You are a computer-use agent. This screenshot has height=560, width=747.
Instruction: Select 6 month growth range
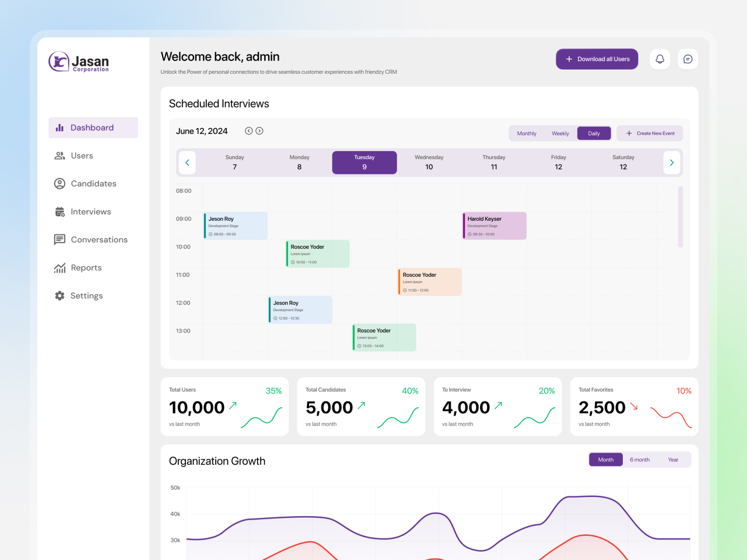click(x=640, y=460)
